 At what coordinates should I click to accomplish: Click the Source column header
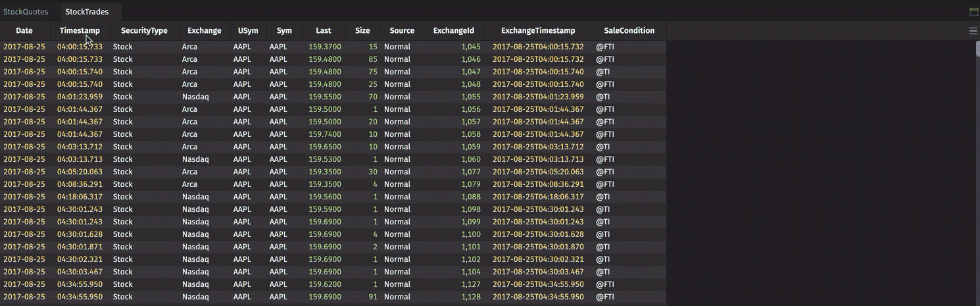point(402,31)
